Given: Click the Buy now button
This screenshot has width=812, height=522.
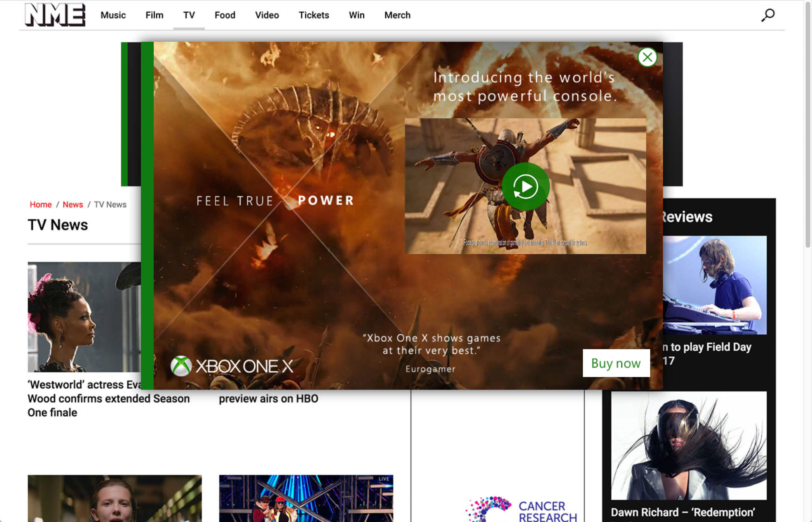Looking at the screenshot, I should [x=616, y=363].
